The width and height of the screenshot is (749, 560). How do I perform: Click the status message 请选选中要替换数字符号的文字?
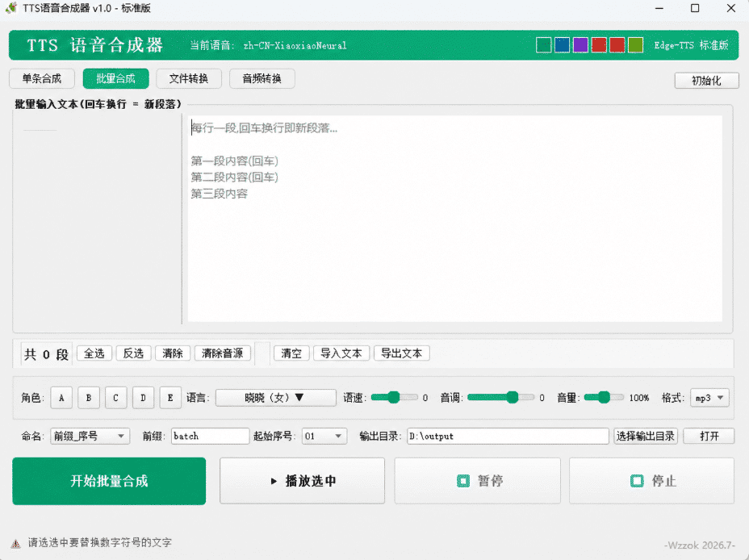click(x=99, y=543)
